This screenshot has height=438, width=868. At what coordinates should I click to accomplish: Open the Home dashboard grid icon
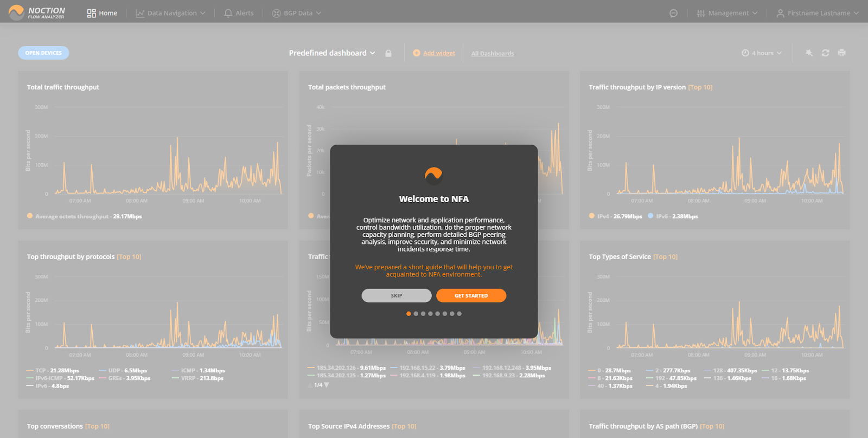click(91, 13)
